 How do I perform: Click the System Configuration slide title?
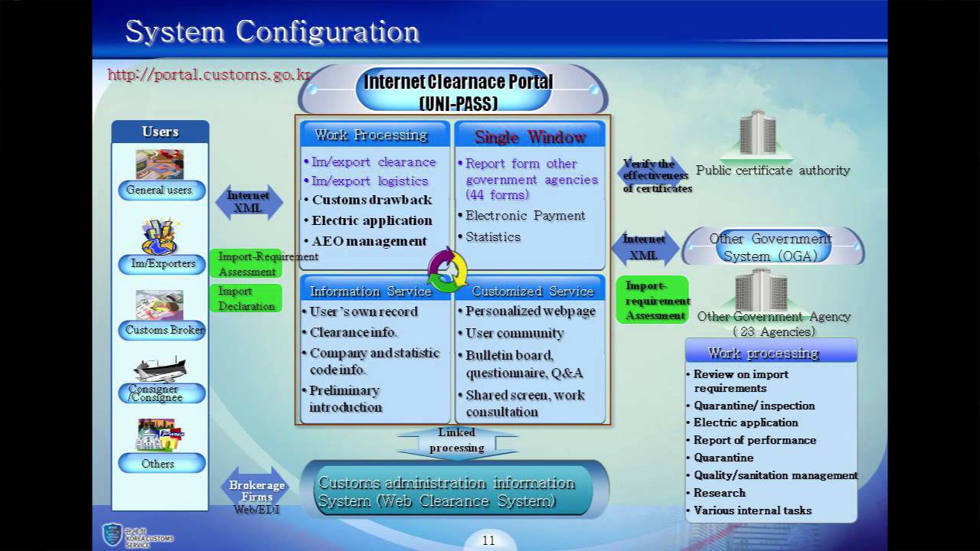(x=273, y=32)
